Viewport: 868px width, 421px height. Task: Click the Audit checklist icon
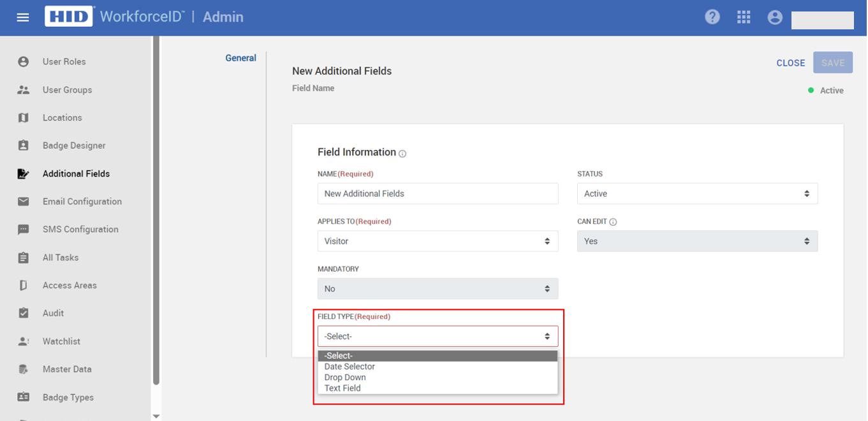pyautogui.click(x=24, y=313)
